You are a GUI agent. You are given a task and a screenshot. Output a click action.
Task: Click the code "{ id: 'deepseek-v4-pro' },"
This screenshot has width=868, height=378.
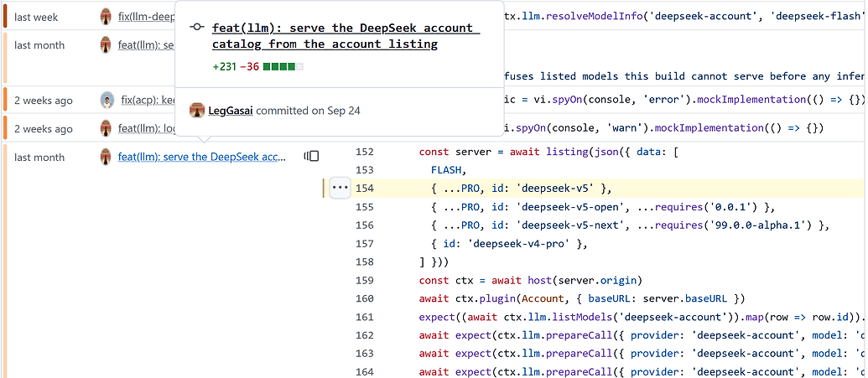click(509, 244)
